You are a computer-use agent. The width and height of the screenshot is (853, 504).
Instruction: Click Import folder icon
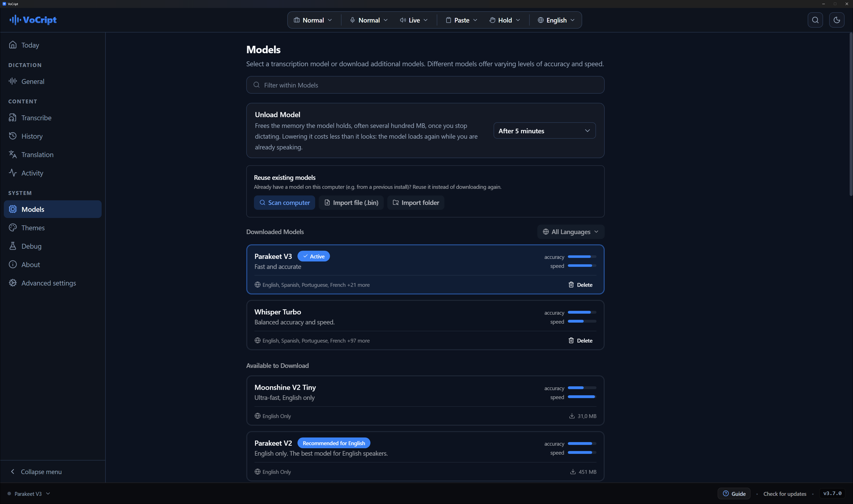click(396, 202)
